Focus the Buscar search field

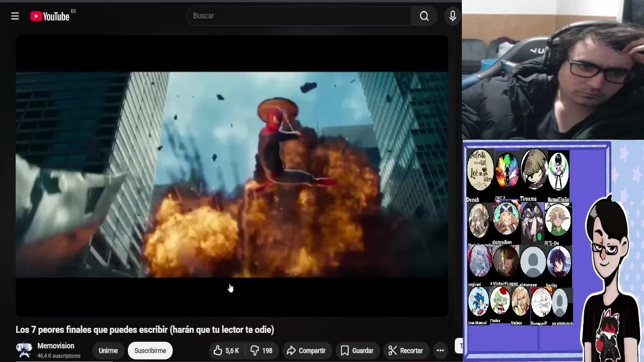pos(299,16)
